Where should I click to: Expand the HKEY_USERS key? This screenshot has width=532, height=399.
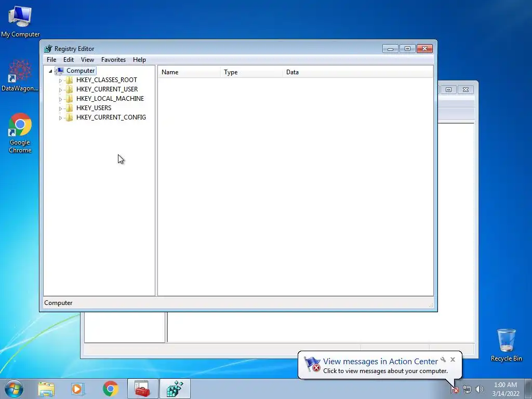click(60, 109)
